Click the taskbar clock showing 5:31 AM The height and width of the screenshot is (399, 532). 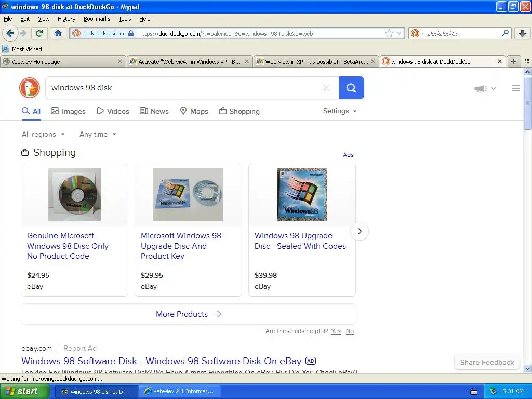[x=513, y=391]
